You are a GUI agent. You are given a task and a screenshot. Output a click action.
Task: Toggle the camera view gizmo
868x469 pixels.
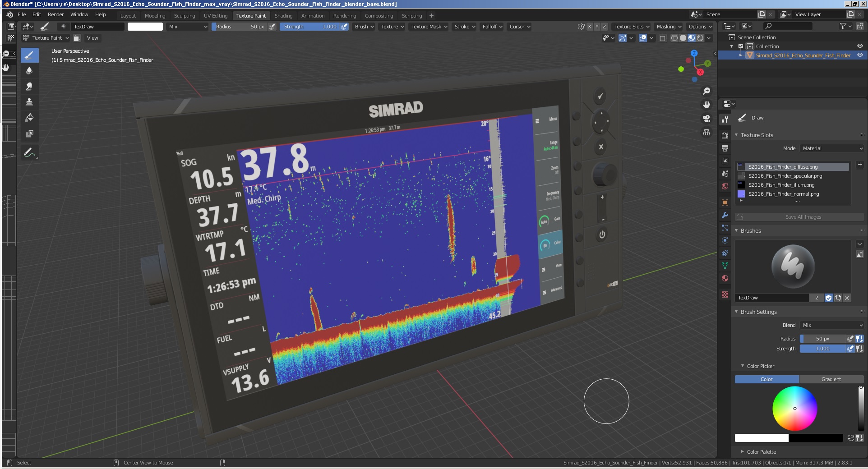coord(706,119)
